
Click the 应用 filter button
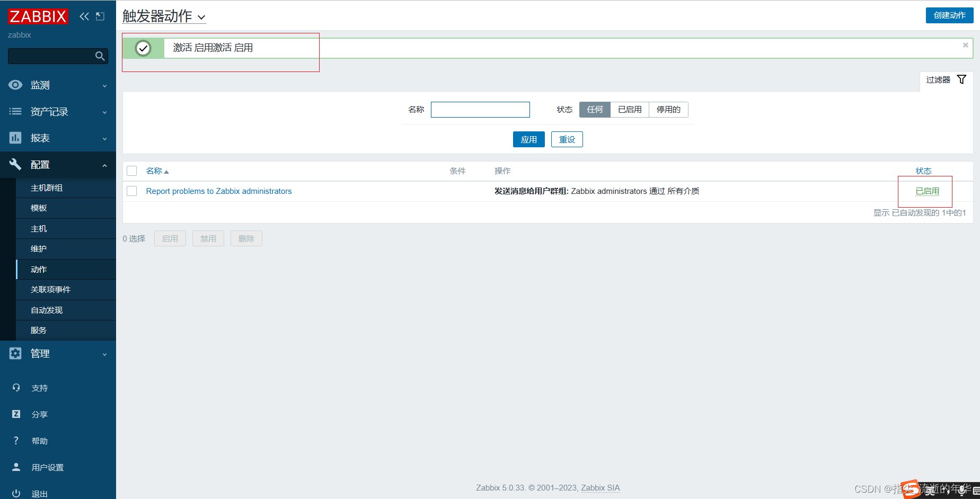528,139
